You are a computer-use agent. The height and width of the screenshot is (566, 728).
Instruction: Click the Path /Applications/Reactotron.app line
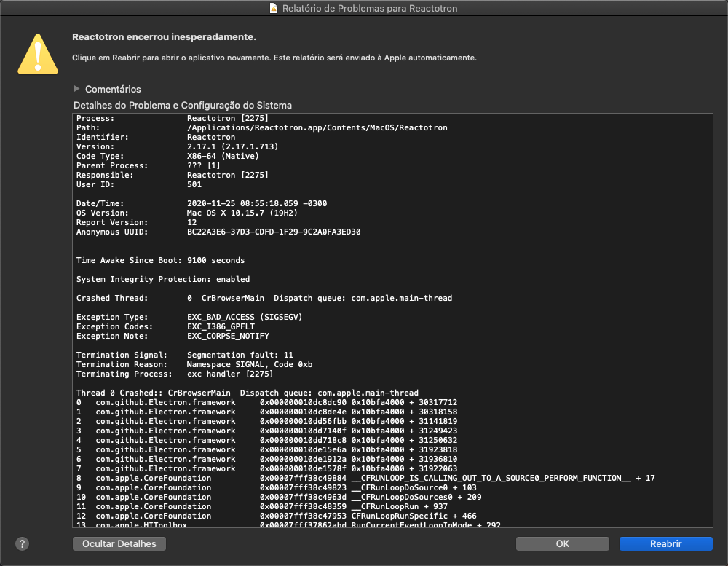pyautogui.click(x=262, y=127)
